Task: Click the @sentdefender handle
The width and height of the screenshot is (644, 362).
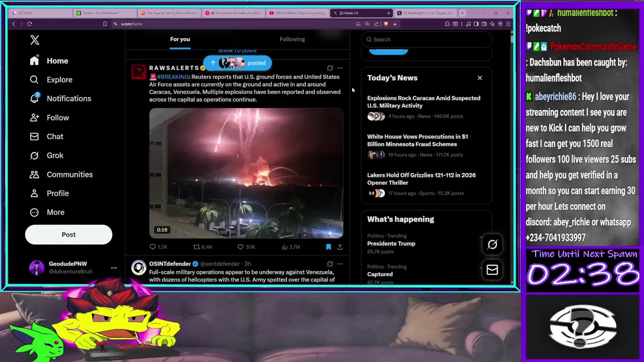Action: tap(220, 264)
